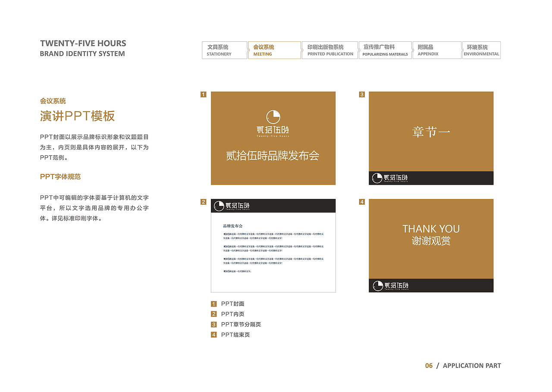552x392 pixels.
Task: Open the 印刷出版物系统 PRINTED PUBLICATION tab
Action: point(329,50)
